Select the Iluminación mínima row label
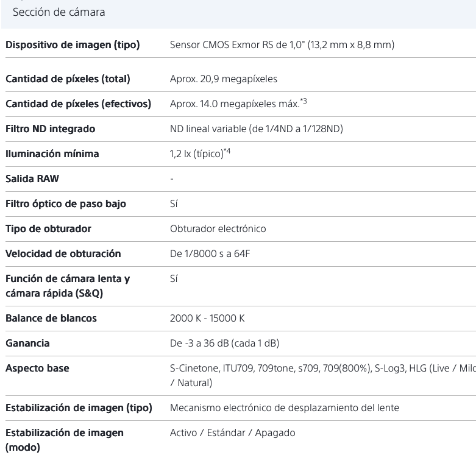Image resolution: width=476 pixels, height=455 pixels. (52, 154)
